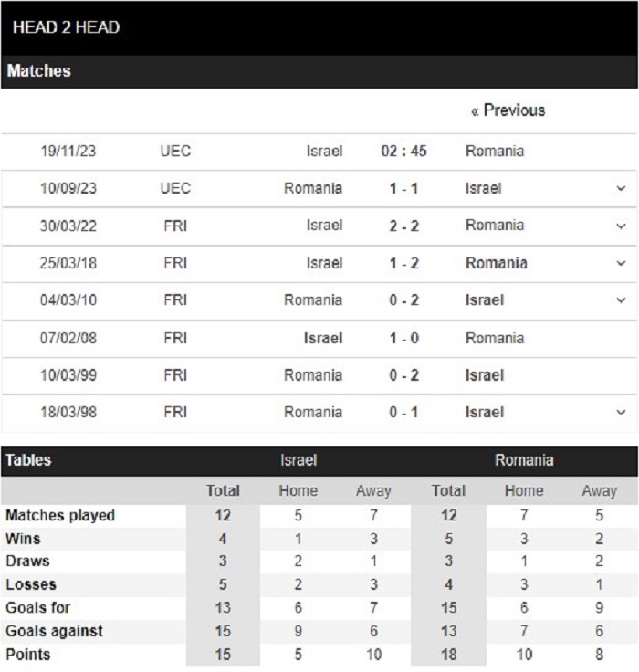The image size is (639, 672).
Task: Select the 1 - 1 score on 10/09/23
Action: coord(403,189)
